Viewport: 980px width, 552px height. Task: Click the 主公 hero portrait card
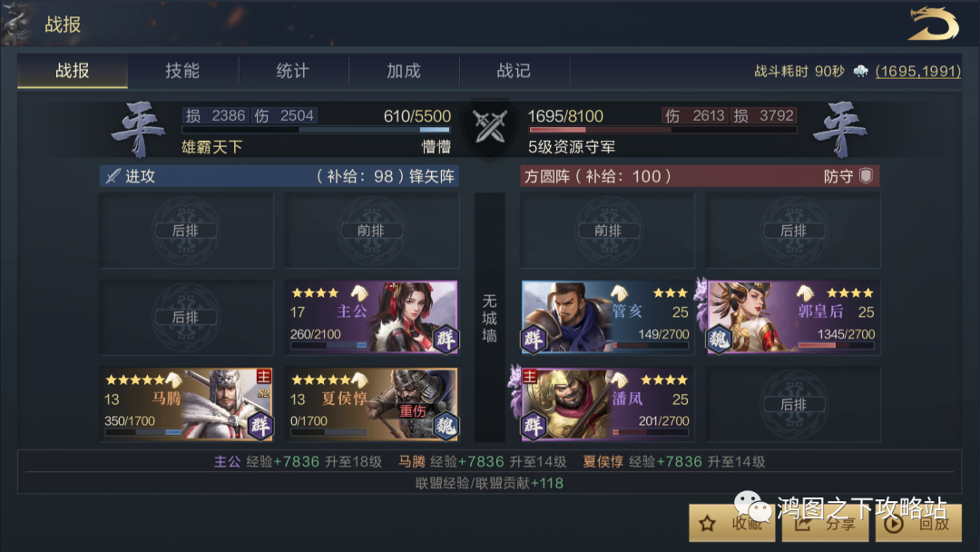(372, 318)
